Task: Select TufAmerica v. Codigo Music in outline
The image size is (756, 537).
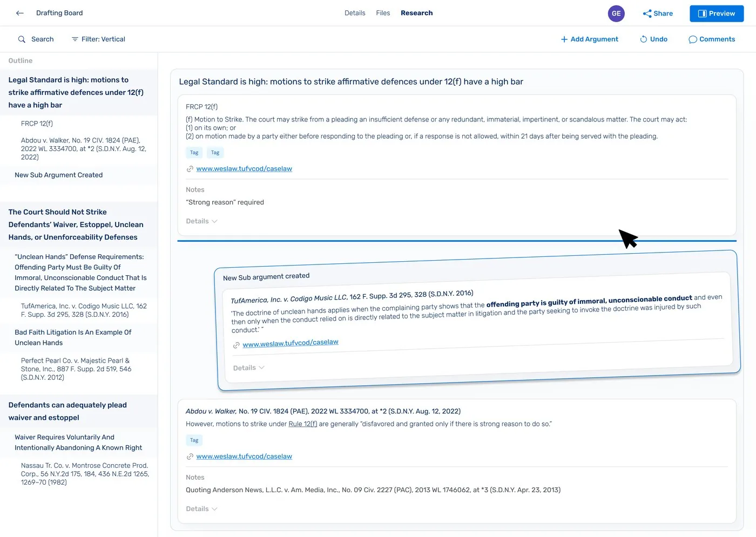Action: [84, 310]
